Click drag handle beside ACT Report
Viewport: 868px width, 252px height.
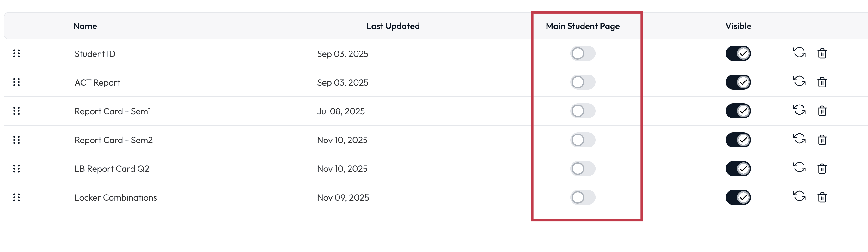[16, 82]
